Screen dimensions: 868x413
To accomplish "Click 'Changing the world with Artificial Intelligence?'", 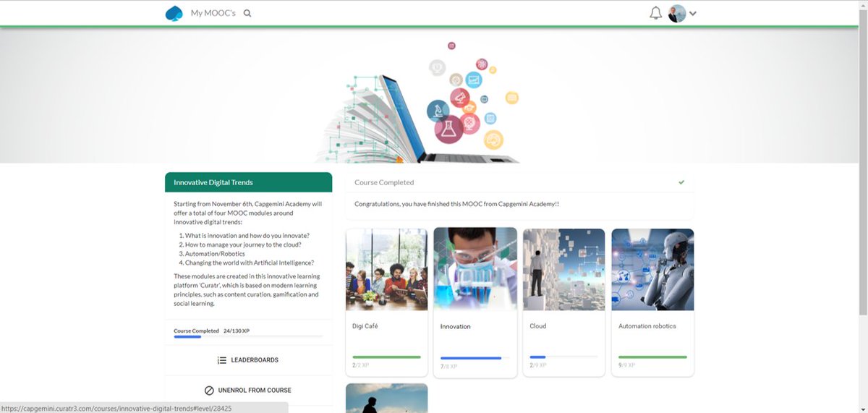I will coord(250,263).
